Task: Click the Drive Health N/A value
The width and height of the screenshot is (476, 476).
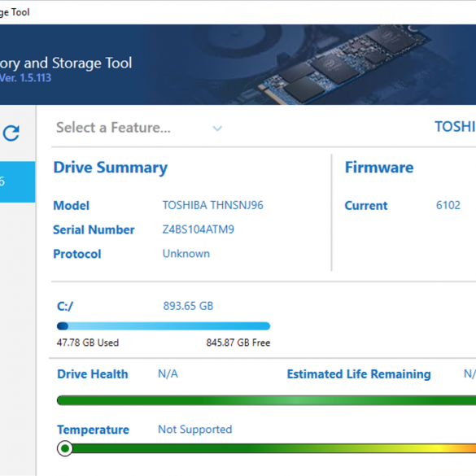Action: (168, 373)
